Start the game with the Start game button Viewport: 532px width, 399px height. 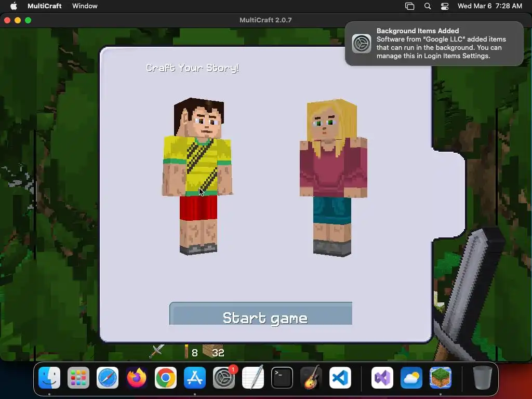pos(261,313)
